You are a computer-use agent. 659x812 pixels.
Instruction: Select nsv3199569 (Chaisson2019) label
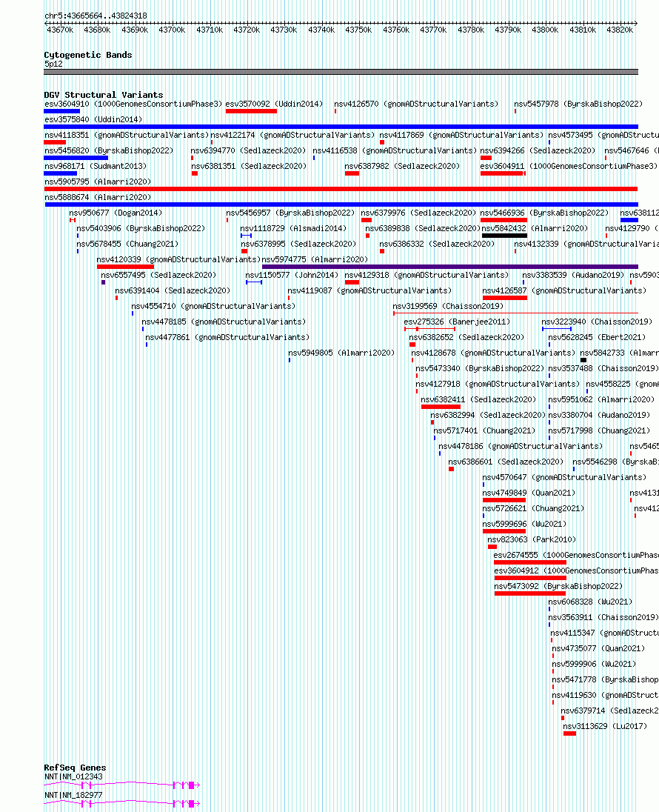(x=448, y=305)
